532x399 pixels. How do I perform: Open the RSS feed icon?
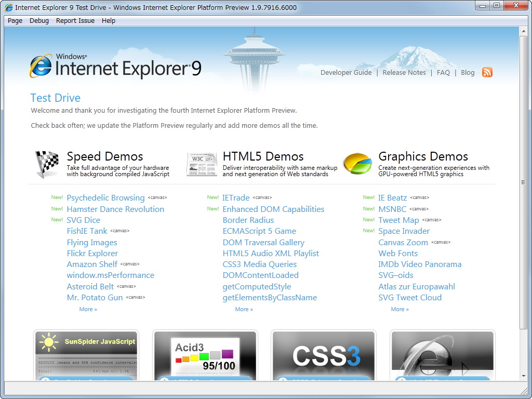coord(487,73)
